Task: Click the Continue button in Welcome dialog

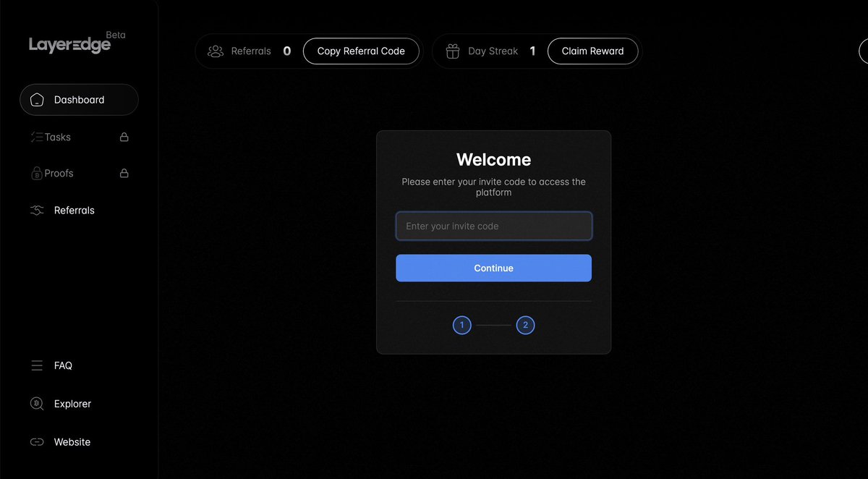Action: [x=493, y=268]
